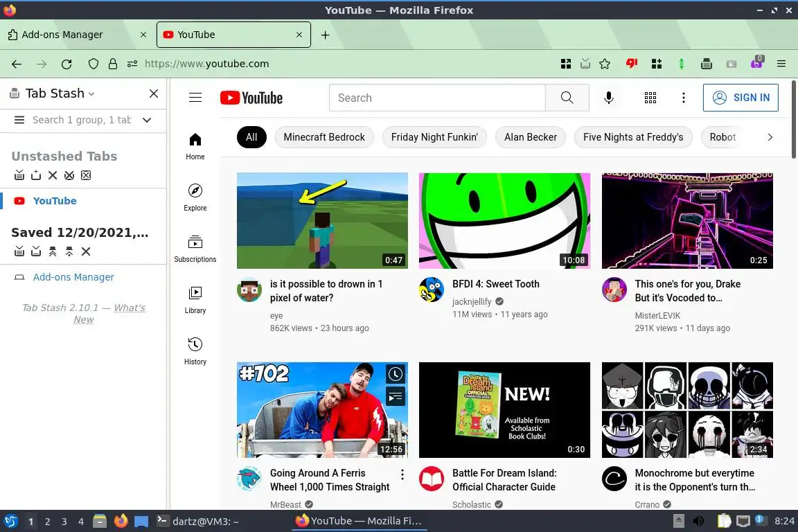This screenshot has width=798, height=532.
Task: Open all tabs from the Saved 12/20/2021 group
Action: (x=53, y=251)
